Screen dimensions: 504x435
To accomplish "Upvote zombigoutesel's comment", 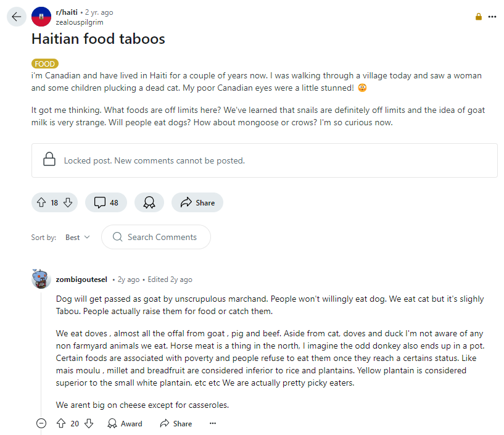I will coord(61,423).
